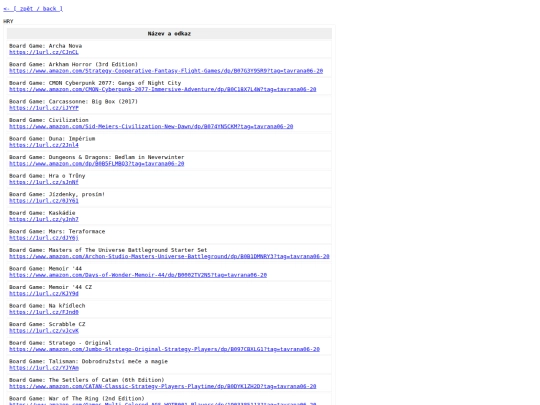
Task: Follow the Na křídlech link
Action: (x=44, y=313)
